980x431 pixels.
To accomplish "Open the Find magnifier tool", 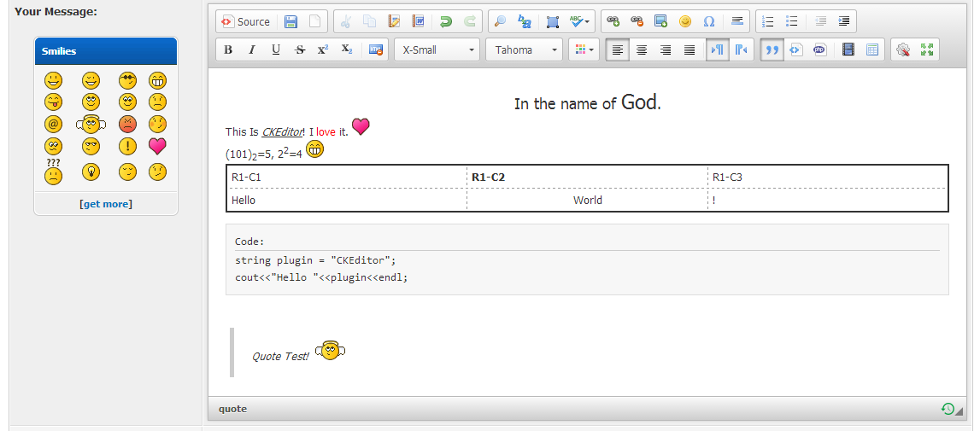I will pos(501,22).
